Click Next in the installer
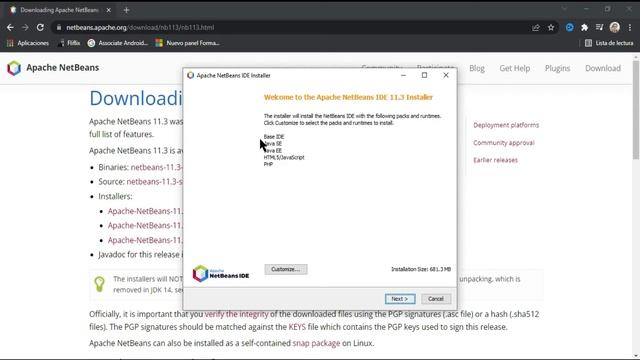This screenshot has width=640, height=360. point(400,299)
